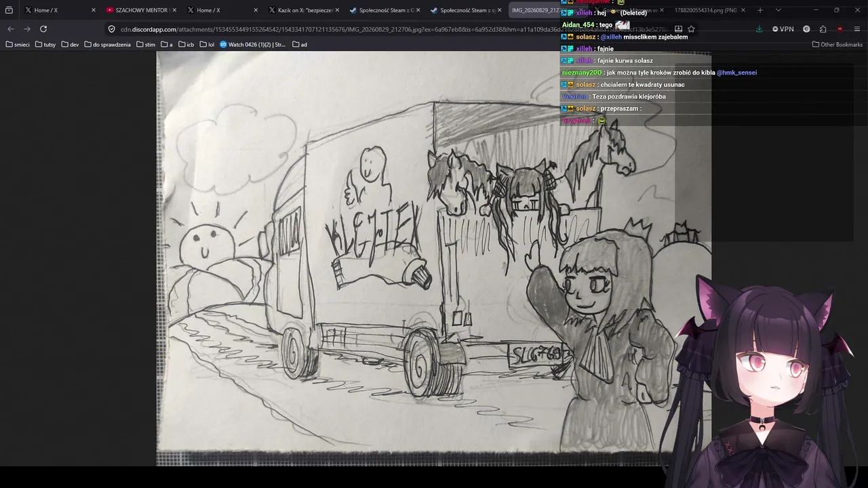Close the 'Społeczność Steam :: G' tab
Image resolution: width=868 pixels, height=488 pixels.
[418, 10]
